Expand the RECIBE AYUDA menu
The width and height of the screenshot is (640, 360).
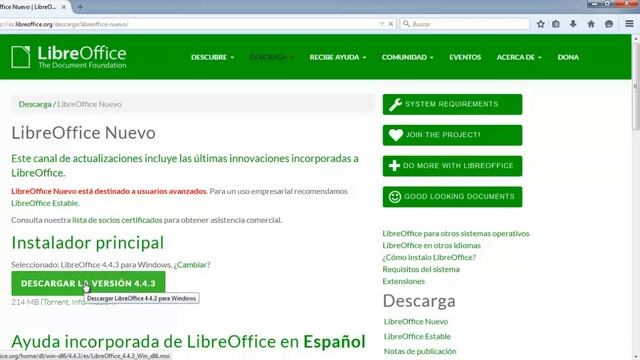[x=338, y=57]
